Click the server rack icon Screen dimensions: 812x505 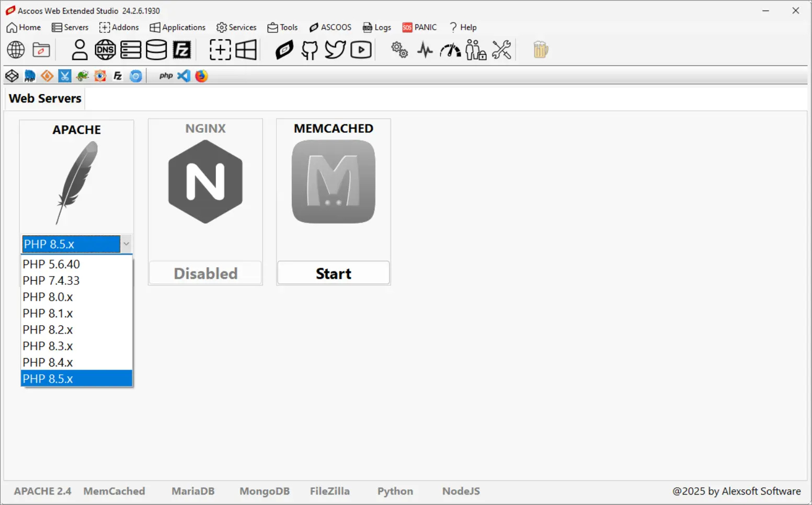point(131,50)
